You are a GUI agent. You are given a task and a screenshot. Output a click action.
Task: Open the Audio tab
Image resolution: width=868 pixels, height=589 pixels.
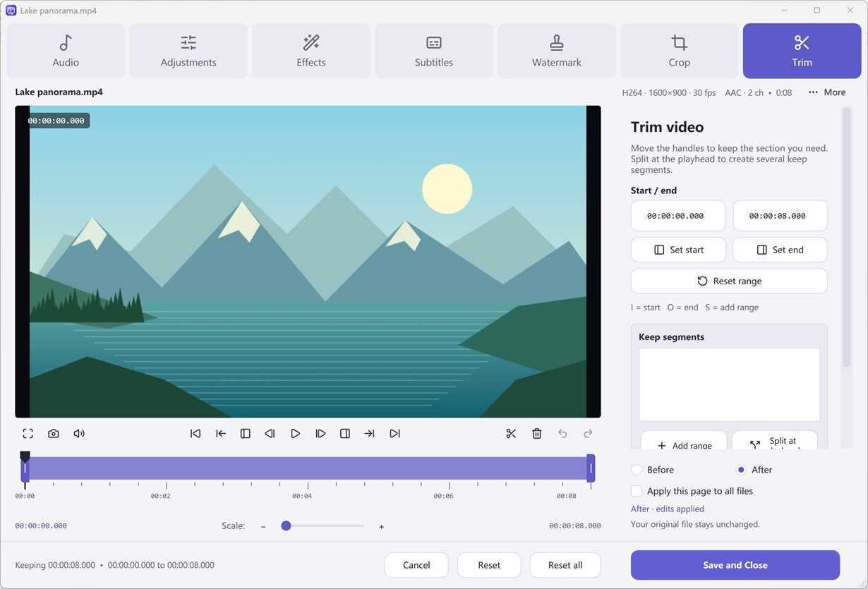tap(66, 51)
